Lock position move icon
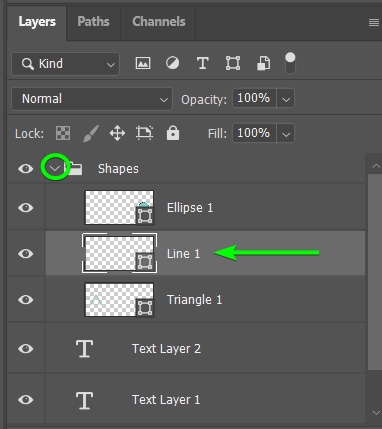Image resolution: width=382 pixels, height=429 pixels. (117, 133)
